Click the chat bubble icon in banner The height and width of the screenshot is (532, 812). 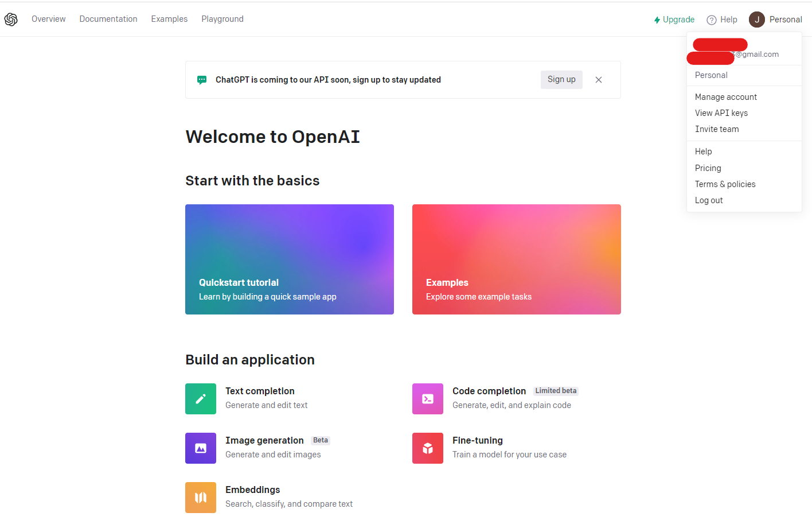point(202,80)
